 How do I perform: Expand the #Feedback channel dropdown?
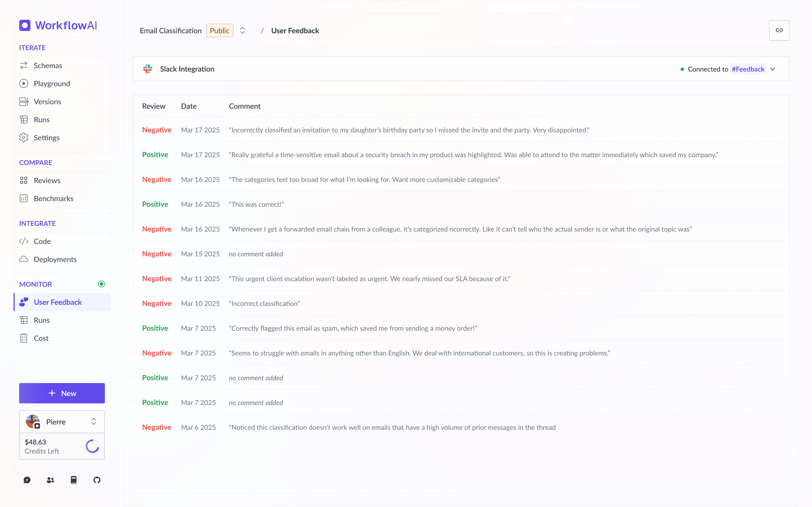773,69
